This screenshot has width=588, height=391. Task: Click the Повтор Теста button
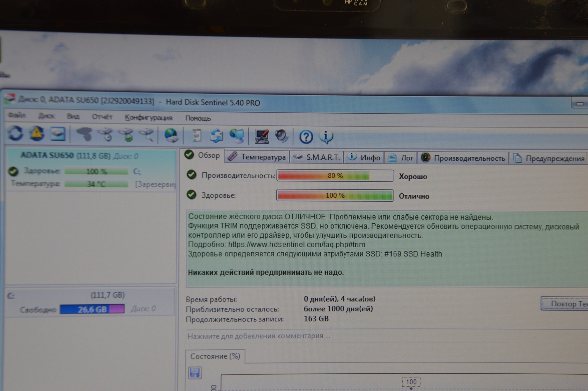click(x=564, y=304)
